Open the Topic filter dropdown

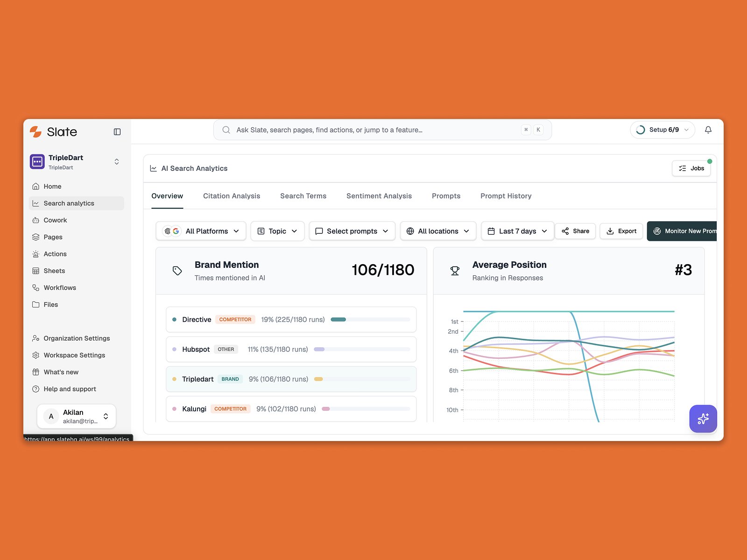(277, 231)
